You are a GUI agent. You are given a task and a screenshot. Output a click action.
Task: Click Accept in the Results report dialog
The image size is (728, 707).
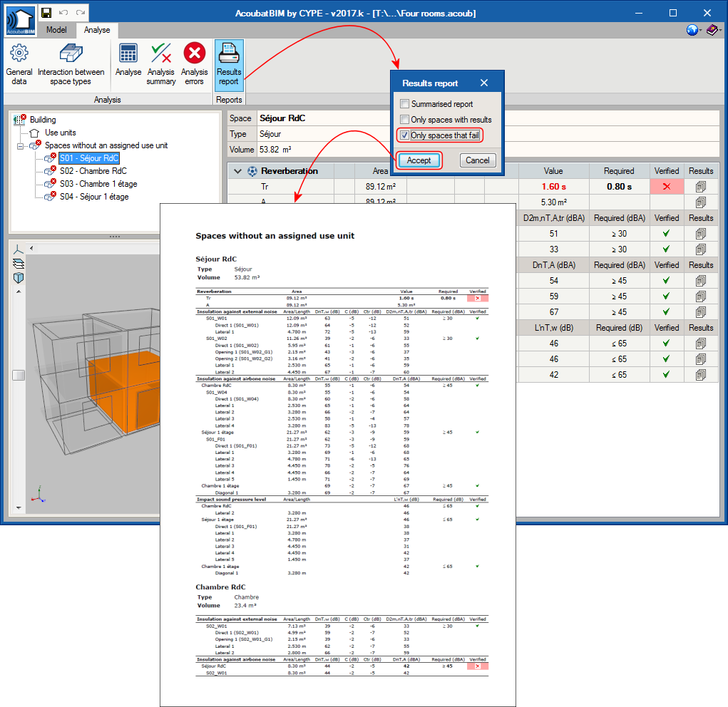(x=419, y=160)
